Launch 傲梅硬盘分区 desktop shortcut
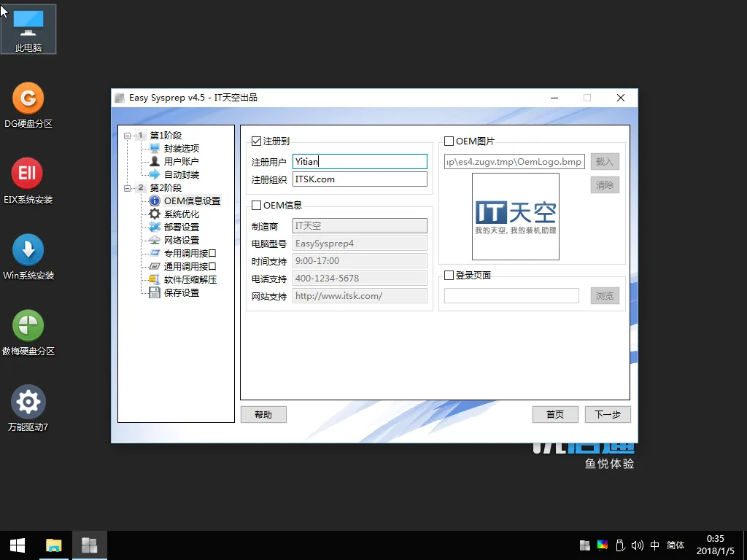The height and width of the screenshot is (560, 747). pyautogui.click(x=28, y=332)
